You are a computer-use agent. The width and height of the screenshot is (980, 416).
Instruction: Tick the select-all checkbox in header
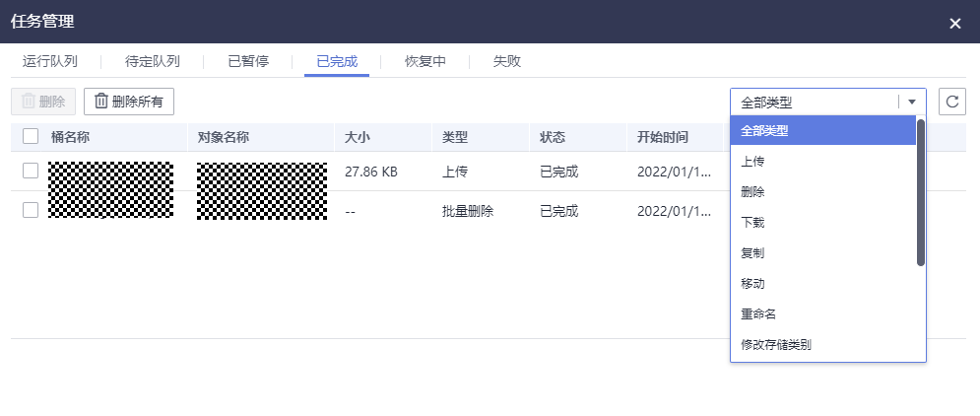31,136
